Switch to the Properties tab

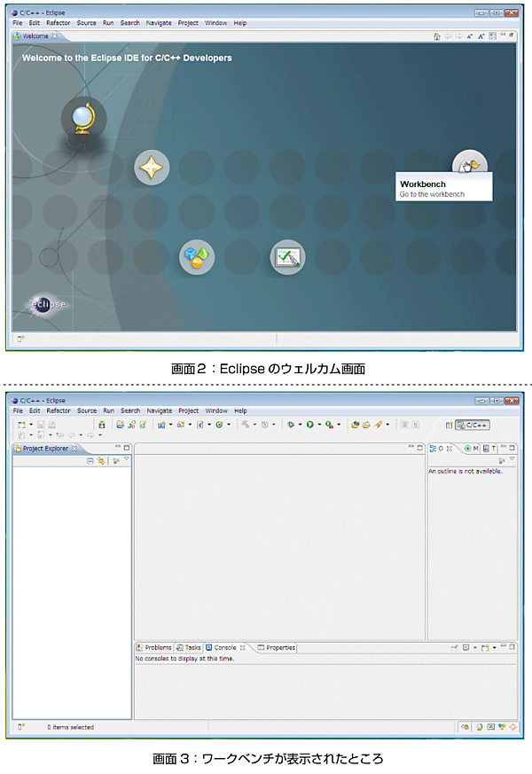pos(277,647)
